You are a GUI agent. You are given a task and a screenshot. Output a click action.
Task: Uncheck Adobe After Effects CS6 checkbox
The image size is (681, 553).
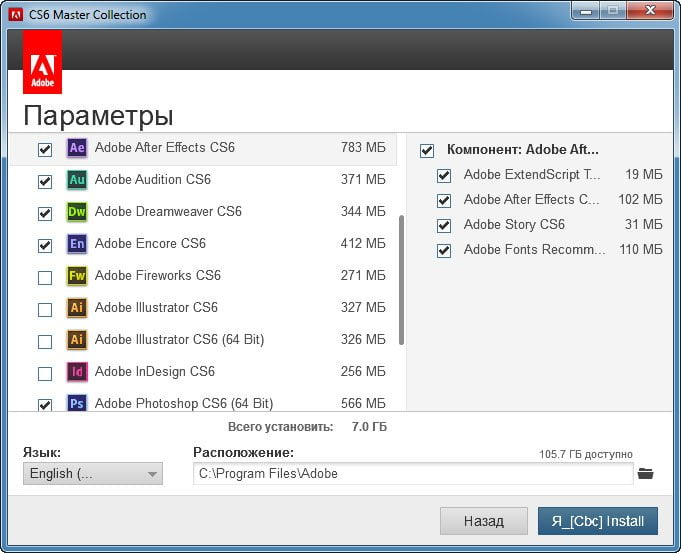[x=45, y=149]
